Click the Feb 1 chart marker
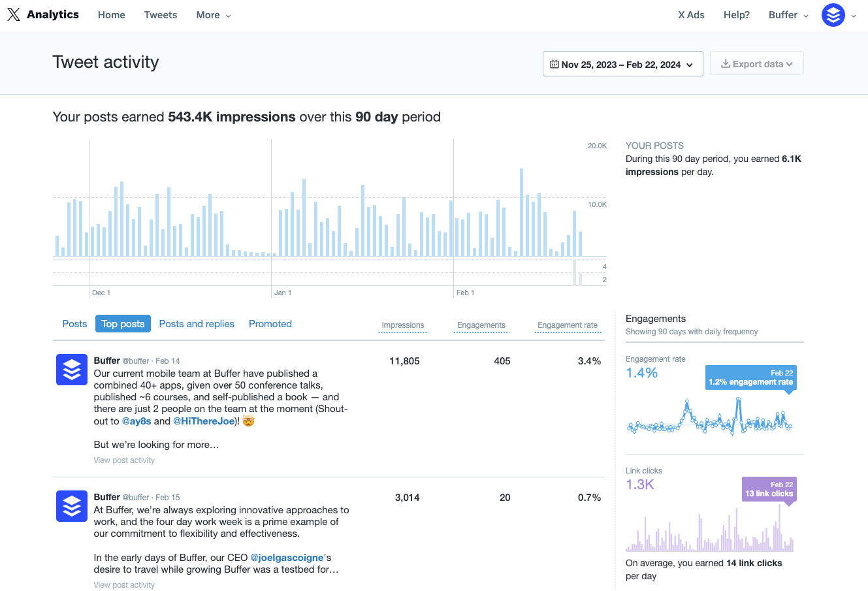 (x=465, y=293)
